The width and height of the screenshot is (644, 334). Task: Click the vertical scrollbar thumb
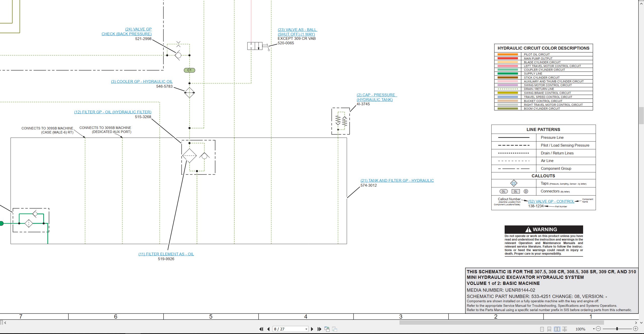641,115
